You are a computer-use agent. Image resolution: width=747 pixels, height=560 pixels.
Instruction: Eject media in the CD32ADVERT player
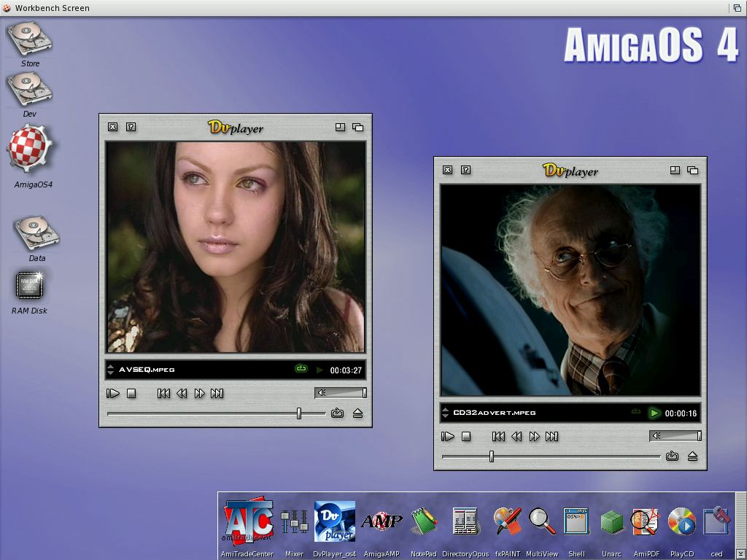click(693, 456)
